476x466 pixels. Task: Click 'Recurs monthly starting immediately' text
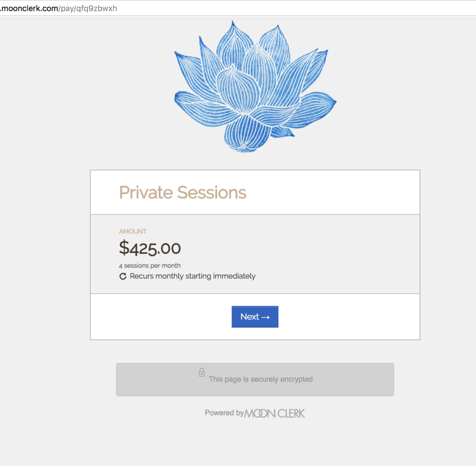pos(192,276)
